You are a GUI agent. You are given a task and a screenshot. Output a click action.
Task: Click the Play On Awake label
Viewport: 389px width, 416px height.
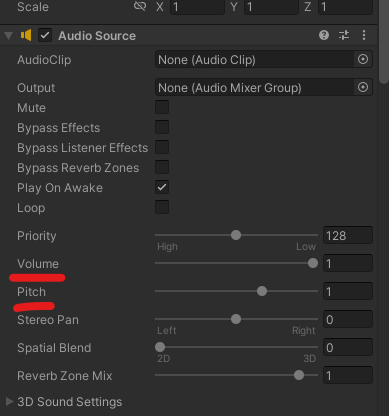pyautogui.click(x=60, y=188)
